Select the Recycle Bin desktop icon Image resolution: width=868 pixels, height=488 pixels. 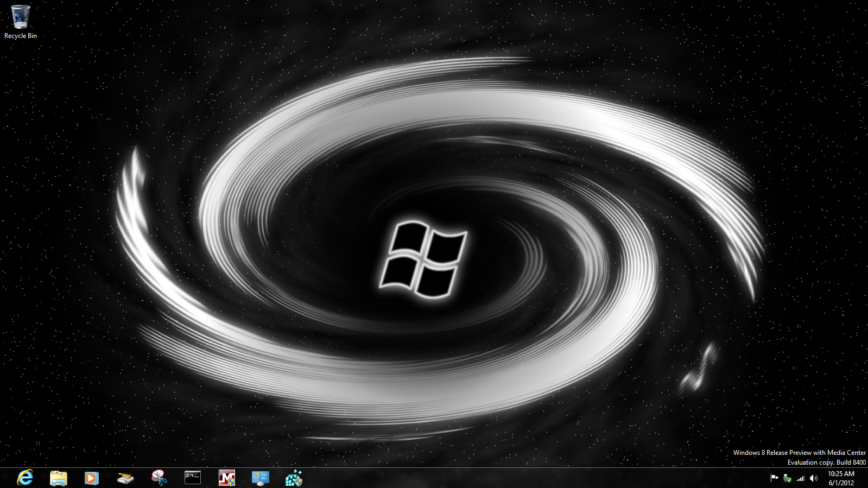(21, 17)
